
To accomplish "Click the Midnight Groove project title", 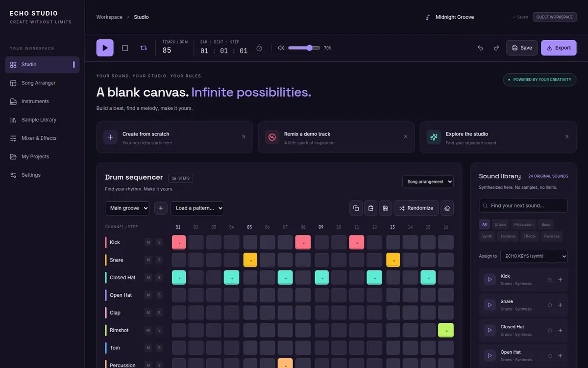I will tap(455, 17).
